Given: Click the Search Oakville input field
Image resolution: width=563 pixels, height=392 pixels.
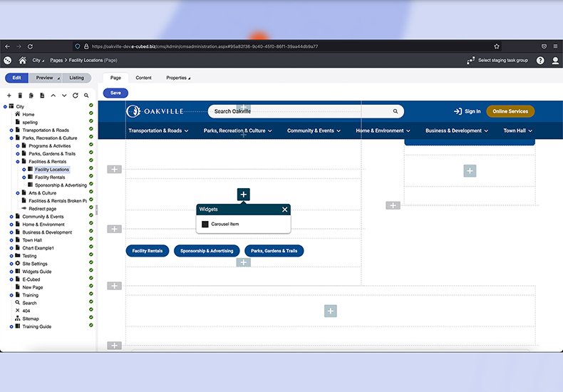Looking at the screenshot, I should pos(299,111).
